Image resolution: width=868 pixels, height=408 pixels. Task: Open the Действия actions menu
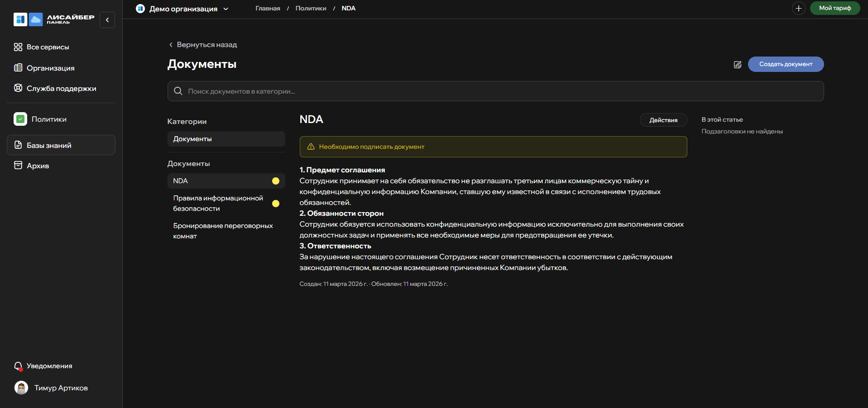(x=663, y=120)
